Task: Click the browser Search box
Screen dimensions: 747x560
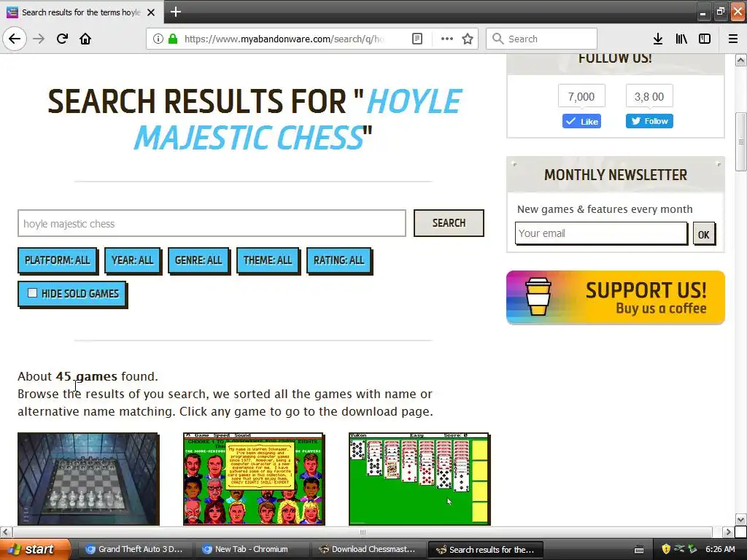Action: [541, 39]
